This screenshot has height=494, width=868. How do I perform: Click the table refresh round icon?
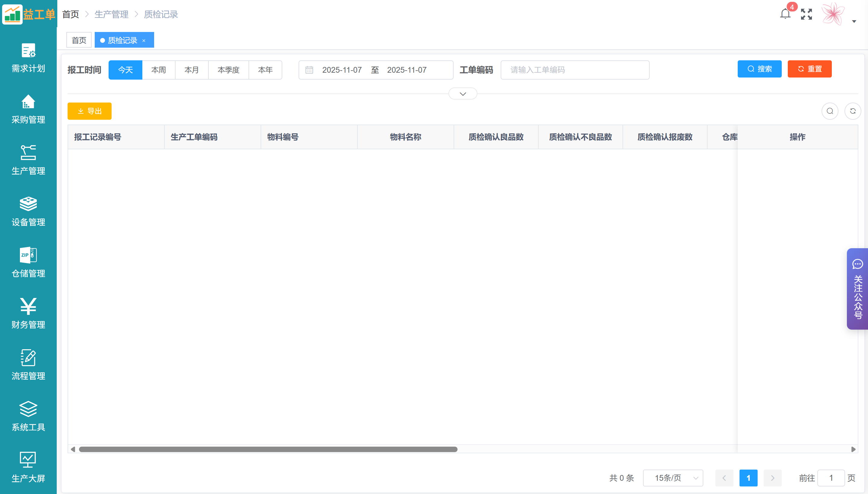[852, 111]
